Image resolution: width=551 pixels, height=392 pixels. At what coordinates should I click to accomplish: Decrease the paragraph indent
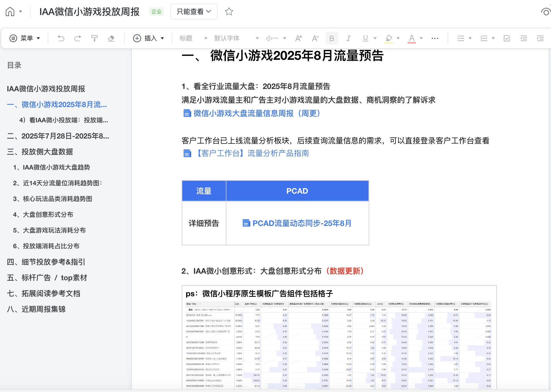(524, 38)
